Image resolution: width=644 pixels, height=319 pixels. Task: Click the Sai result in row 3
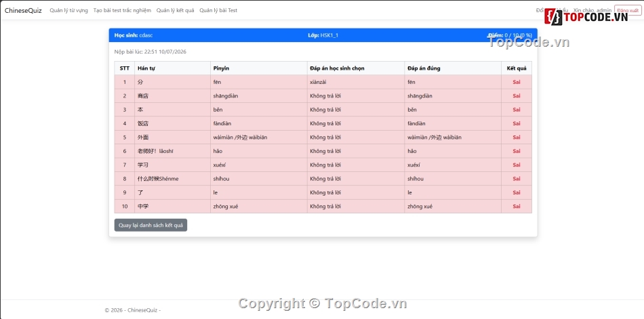517,110
